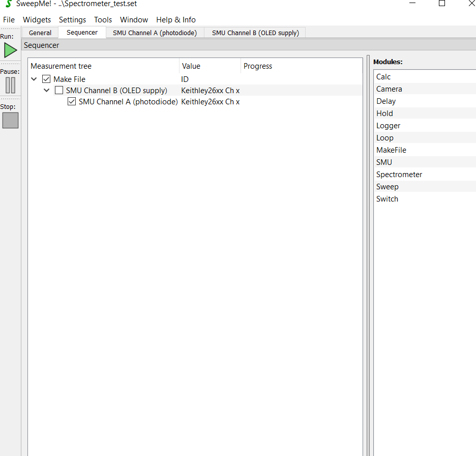Open the File menu

point(9,20)
